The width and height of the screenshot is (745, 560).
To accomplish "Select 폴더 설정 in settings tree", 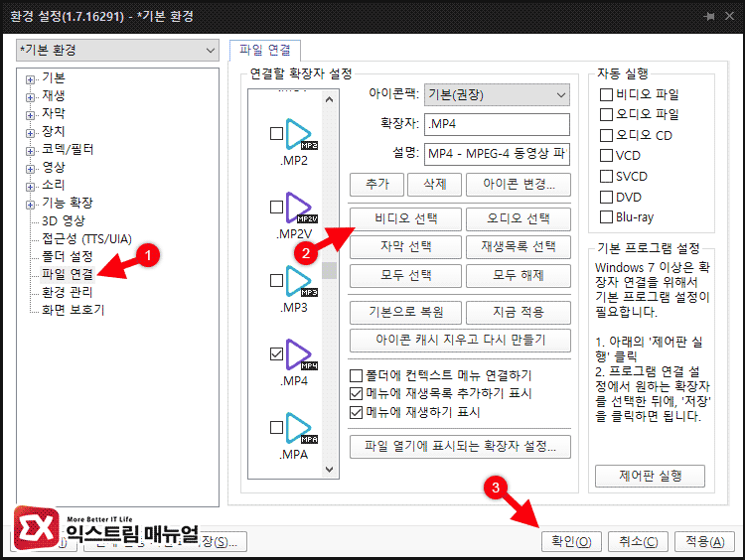I will click(x=67, y=256).
